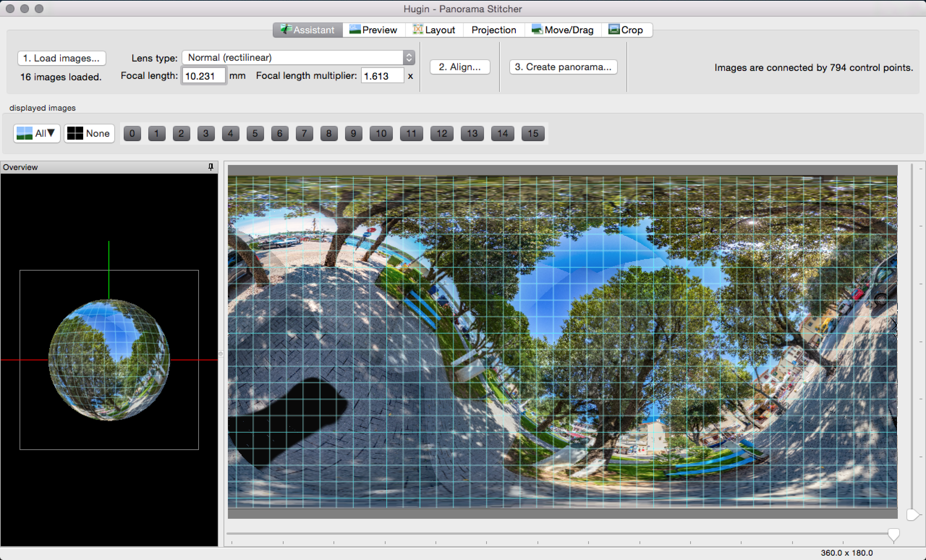Screen dimensions: 926x560
Task: Click the Assistant tab icon
Action: (x=286, y=29)
